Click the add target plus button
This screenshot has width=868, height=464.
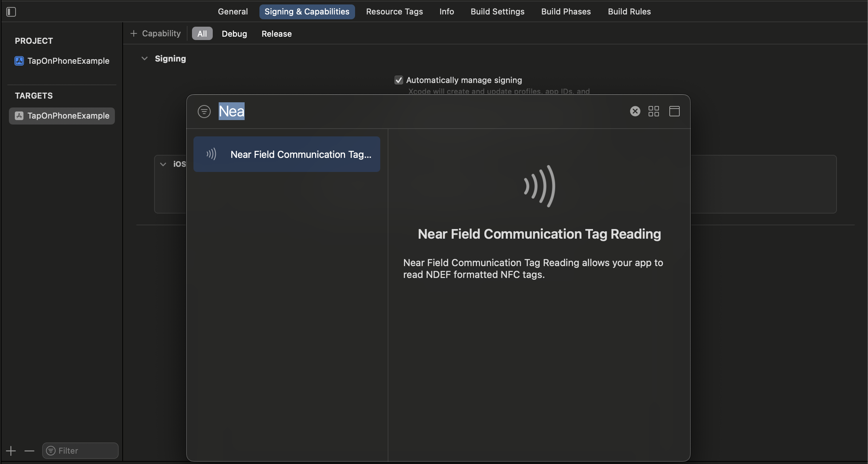(11, 451)
